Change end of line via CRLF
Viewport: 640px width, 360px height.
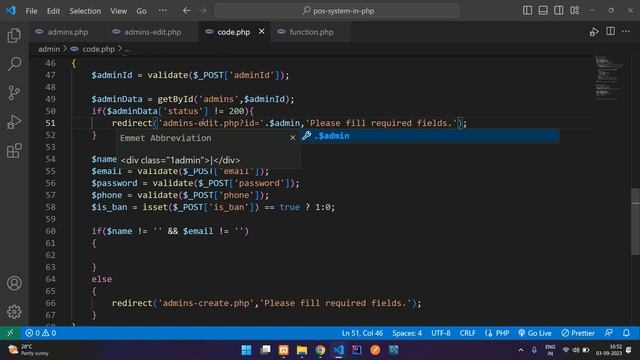pyautogui.click(x=468, y=333)
